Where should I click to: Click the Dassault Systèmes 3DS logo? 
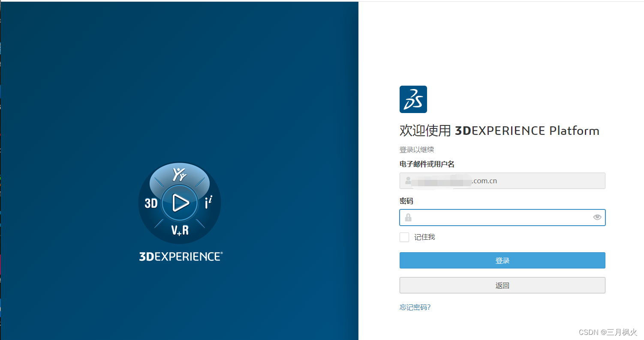[413, 99]
